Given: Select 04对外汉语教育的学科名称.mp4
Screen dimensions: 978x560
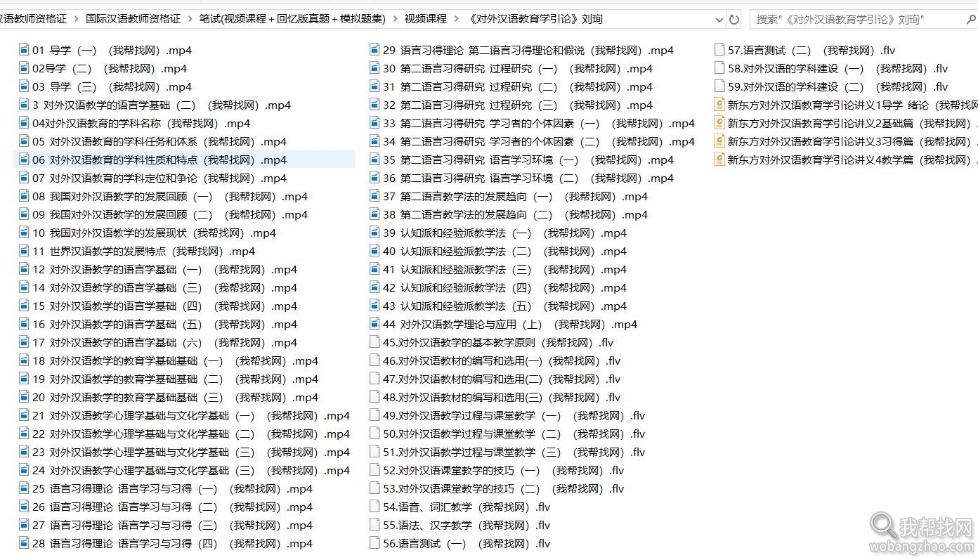Looking at the screenshot, I should [x=141, y=123].
